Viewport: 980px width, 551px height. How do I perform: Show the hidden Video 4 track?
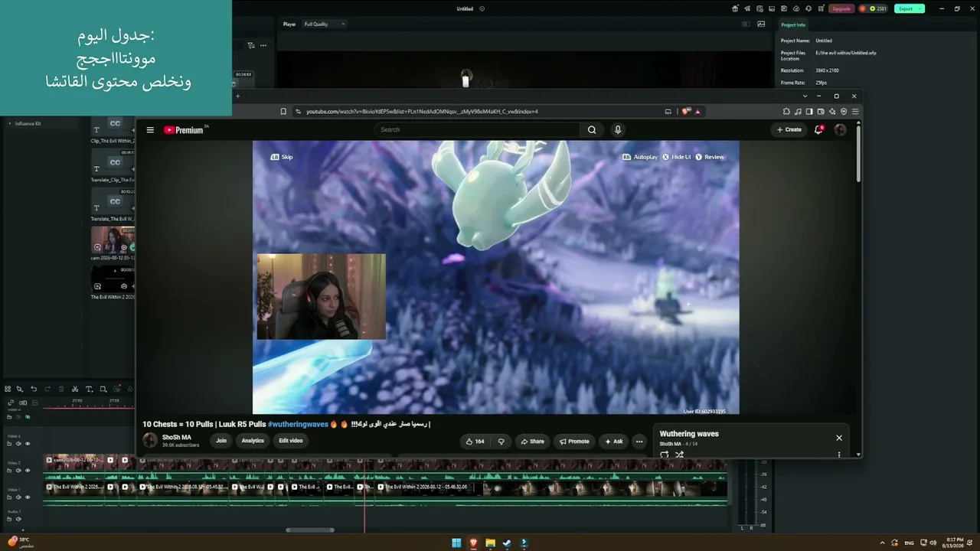28,417
